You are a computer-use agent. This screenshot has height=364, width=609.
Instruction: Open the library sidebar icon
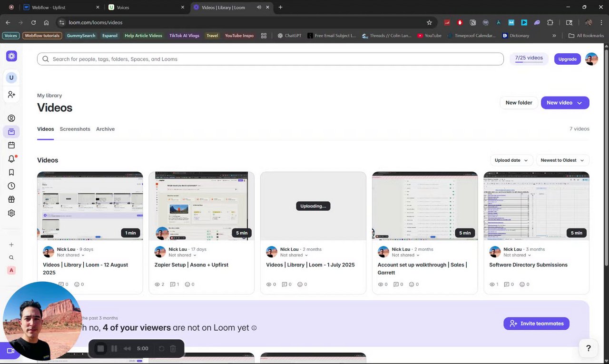tap(11, 132)
